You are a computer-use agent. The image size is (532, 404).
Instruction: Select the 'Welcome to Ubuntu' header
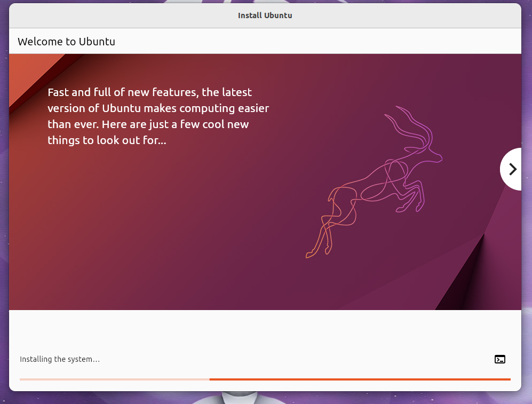pos(66,41)
